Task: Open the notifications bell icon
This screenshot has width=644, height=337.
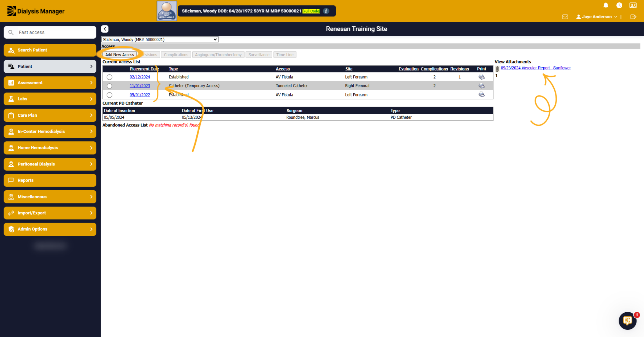Action: pos(606,5)
